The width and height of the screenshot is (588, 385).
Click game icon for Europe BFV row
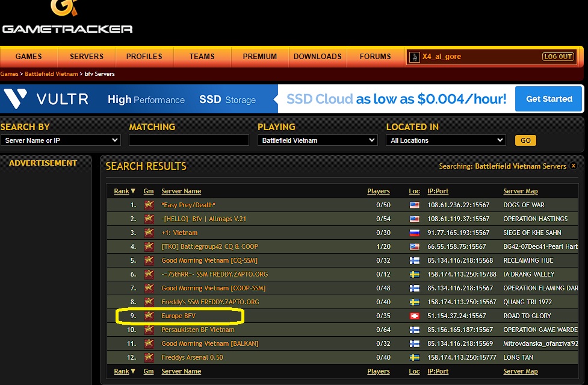(149, 316)
